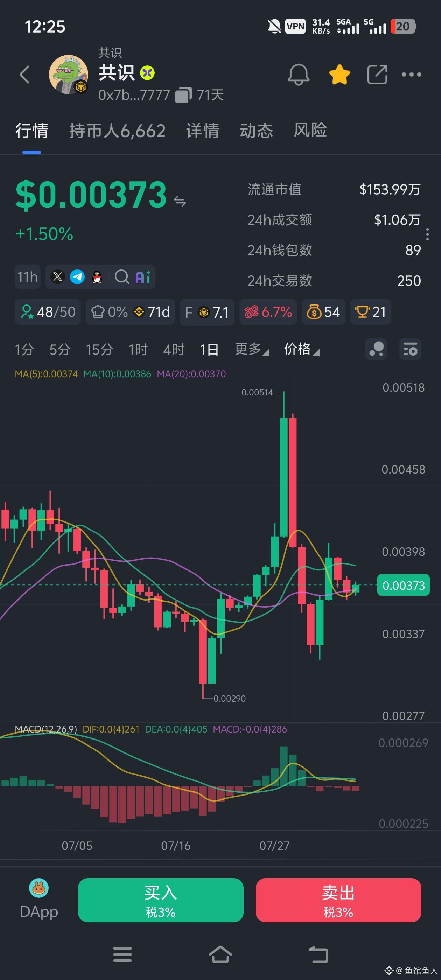Image resolution: width=441 pixels, height=980 pixels.
Task: Tap the 24h钱包数 89 value
Action: click(413, 250)
